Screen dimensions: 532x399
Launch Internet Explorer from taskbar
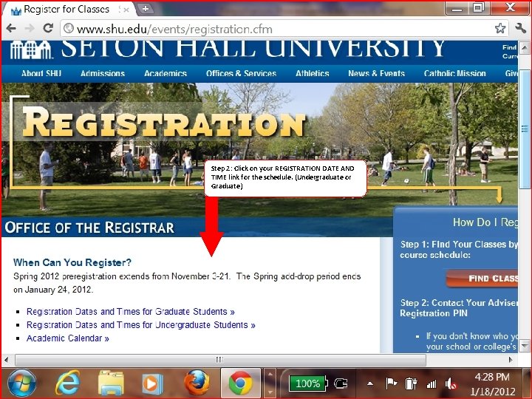[x=67, y=383]
